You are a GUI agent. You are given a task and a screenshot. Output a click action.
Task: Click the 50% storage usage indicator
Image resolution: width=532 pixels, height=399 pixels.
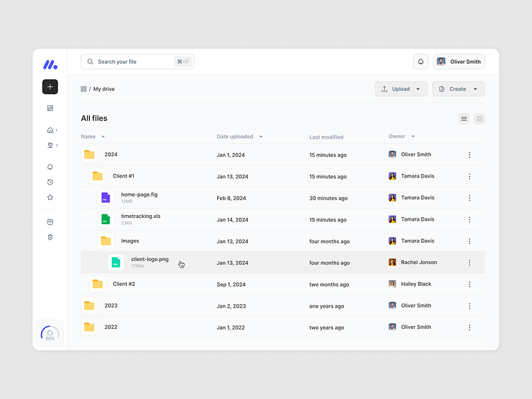[x=50, y=333]
